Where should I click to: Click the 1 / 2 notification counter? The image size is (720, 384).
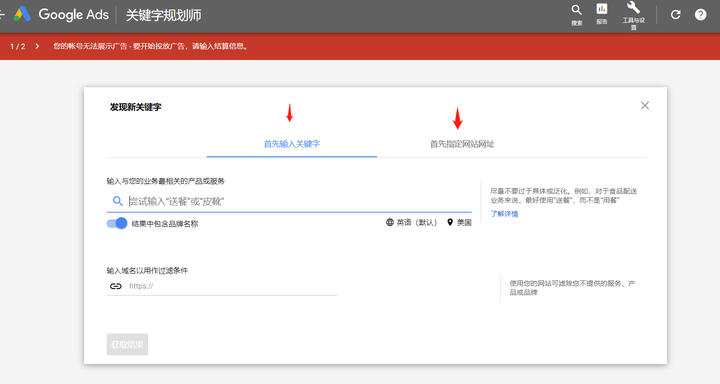[x=18, y=46]
